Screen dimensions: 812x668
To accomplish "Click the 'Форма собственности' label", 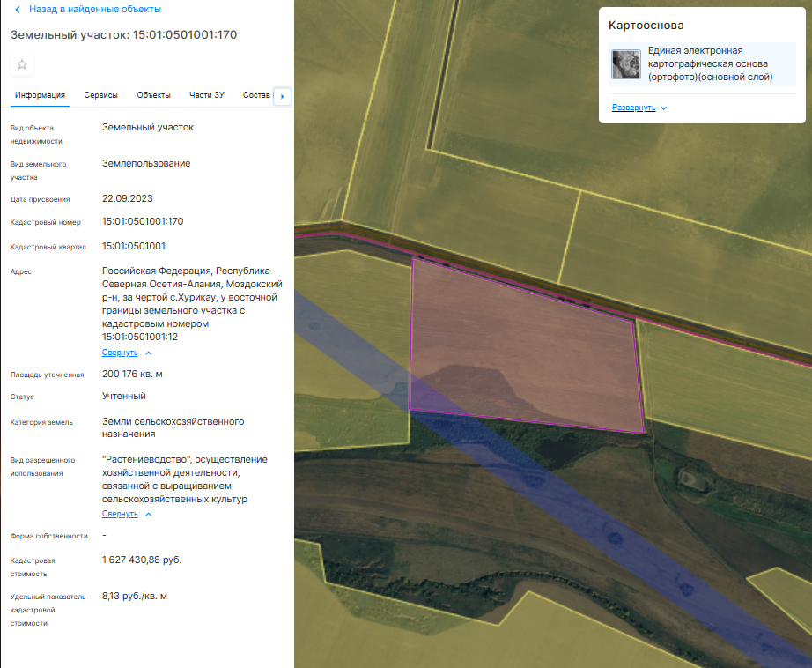I will tap(49, 536).
